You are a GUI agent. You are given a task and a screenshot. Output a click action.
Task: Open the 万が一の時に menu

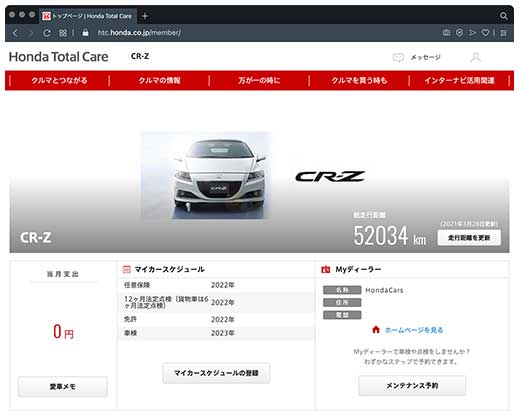pyautogui.click(x=259, y=80)
